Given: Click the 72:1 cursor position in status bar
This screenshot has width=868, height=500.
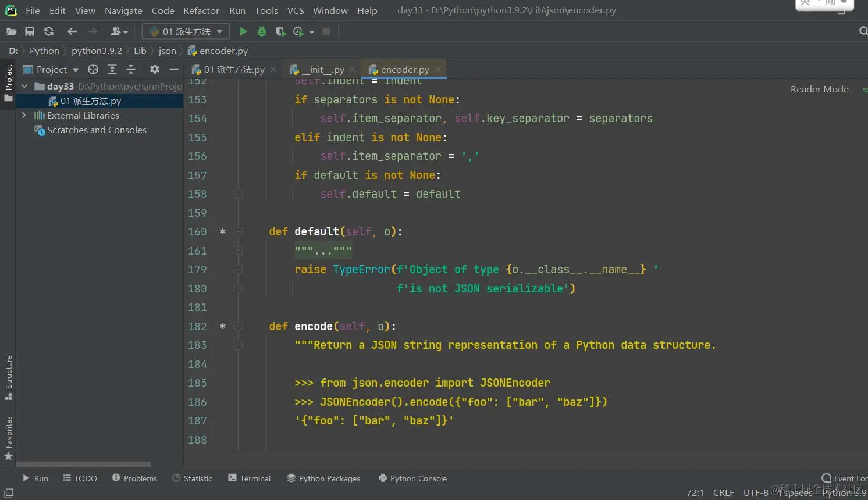Looking at the screenshot, I should (695, 492).
